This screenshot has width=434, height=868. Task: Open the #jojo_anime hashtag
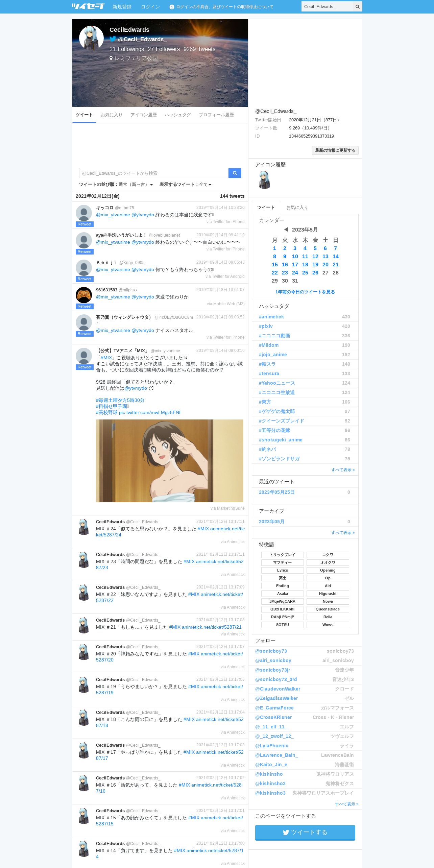click(x=273, y=355)
